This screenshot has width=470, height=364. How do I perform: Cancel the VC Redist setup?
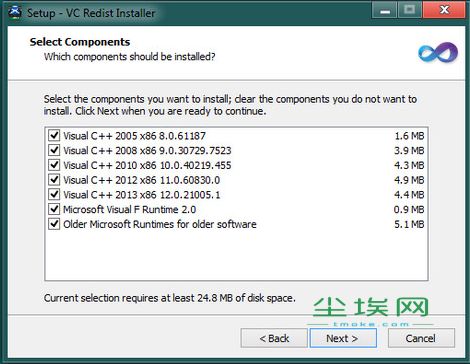[421, 338]
